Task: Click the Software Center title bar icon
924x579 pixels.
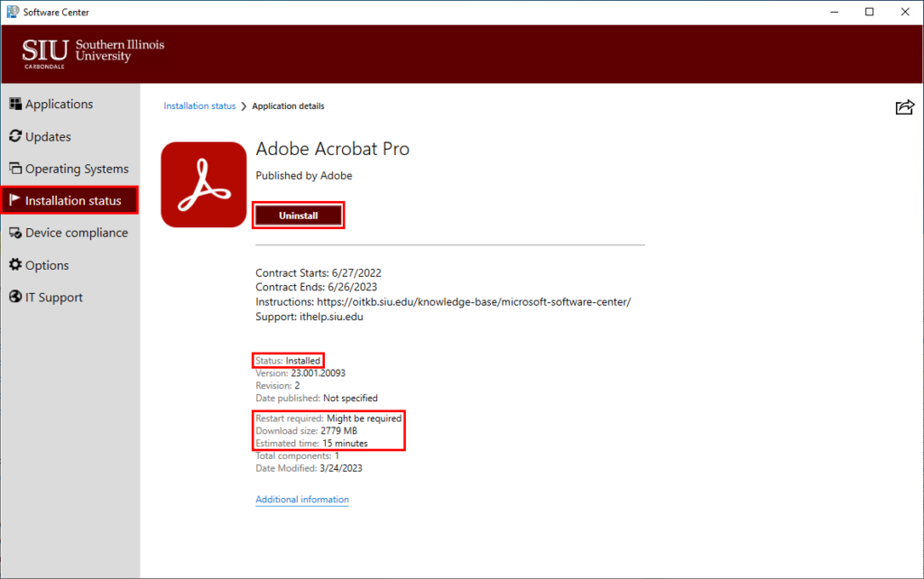Action: (x=10, y=12)
